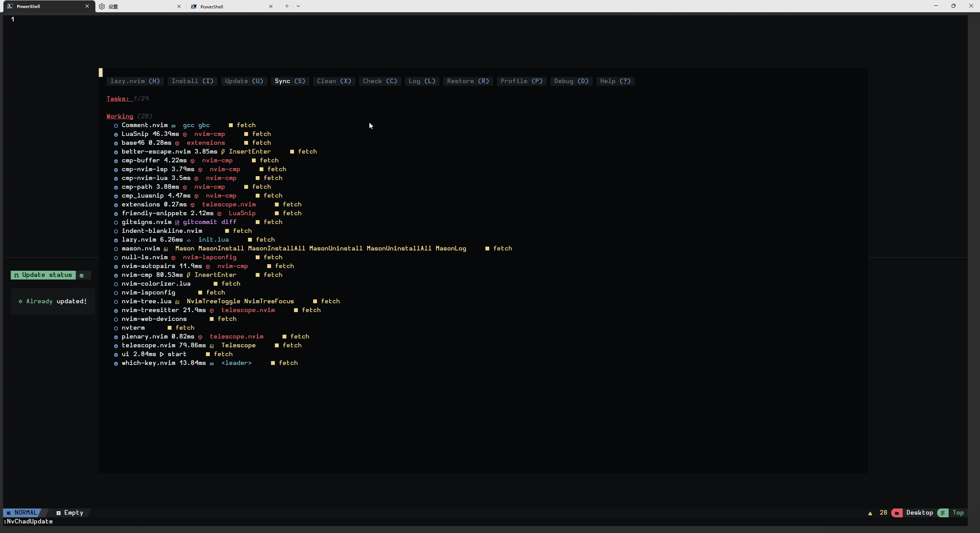Viewport: 980px width, 533px height.
Task: Click the command icon in telescope.nvim row
Action: (x=212, y=346)
